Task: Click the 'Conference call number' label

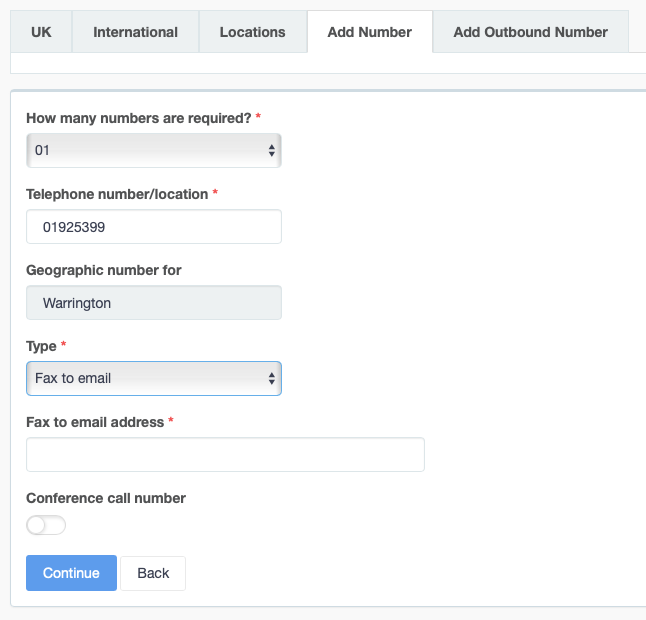Action: (x=106, y=498)
